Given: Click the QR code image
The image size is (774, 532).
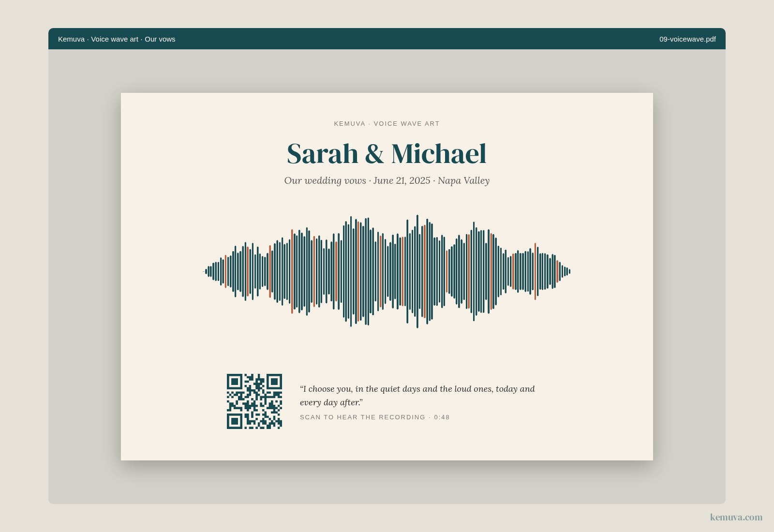Looking at the screenshot, I should click(x=254, y=401).
